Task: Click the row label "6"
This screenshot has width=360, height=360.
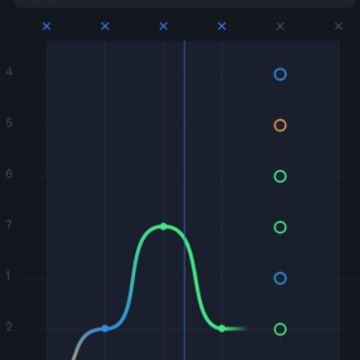Action: click(x=9, y=174)
